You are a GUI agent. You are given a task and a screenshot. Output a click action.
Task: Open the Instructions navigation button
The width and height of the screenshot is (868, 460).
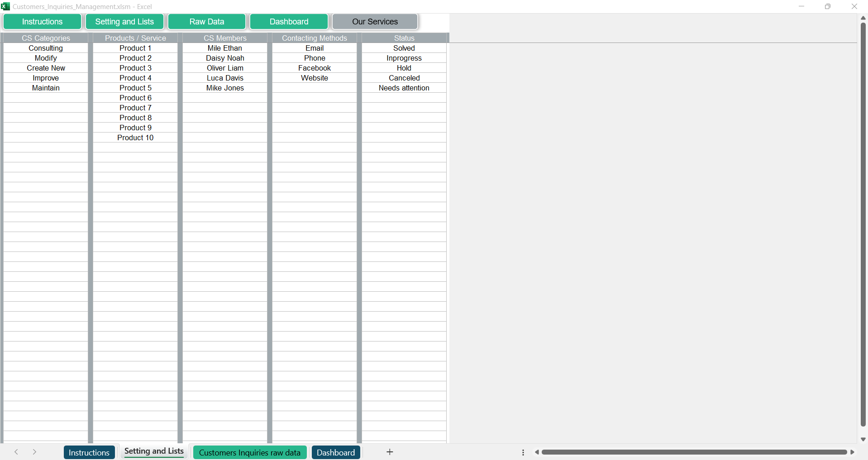click(43, 22)
